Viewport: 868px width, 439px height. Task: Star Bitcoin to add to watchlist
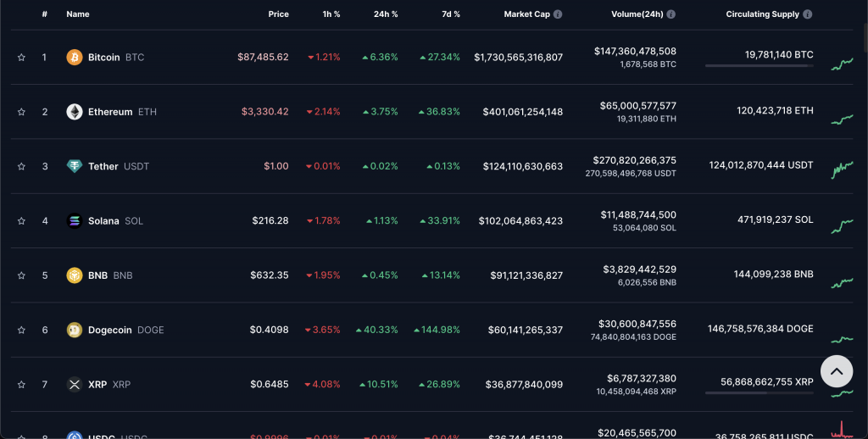click(x=21, y=58)
